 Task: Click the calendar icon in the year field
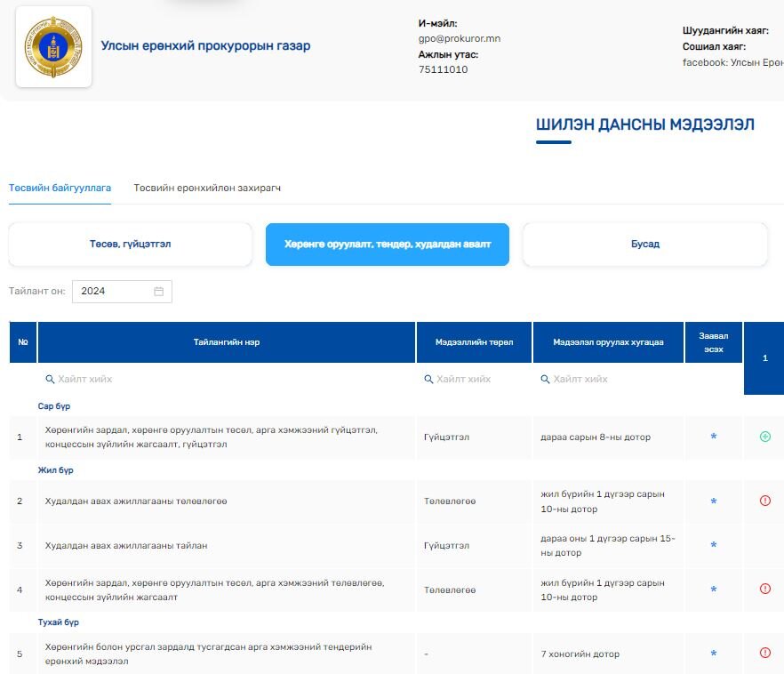pyautogui.click(x=159, y=292)
